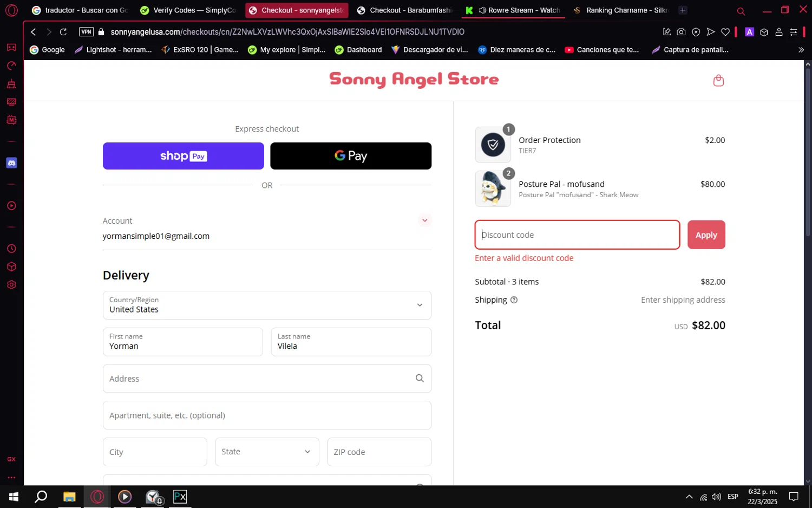812x508 pixels.
Task: Open the sidebar settings gear
Action: [x=11, y=285]
